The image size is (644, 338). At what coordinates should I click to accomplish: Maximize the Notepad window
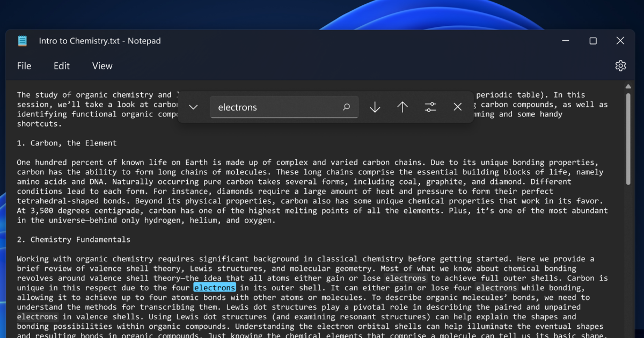(x=592, y=40)
